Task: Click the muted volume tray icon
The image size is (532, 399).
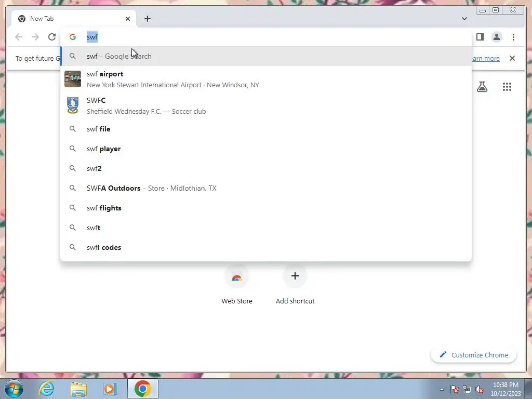Action: coord(480,389)
